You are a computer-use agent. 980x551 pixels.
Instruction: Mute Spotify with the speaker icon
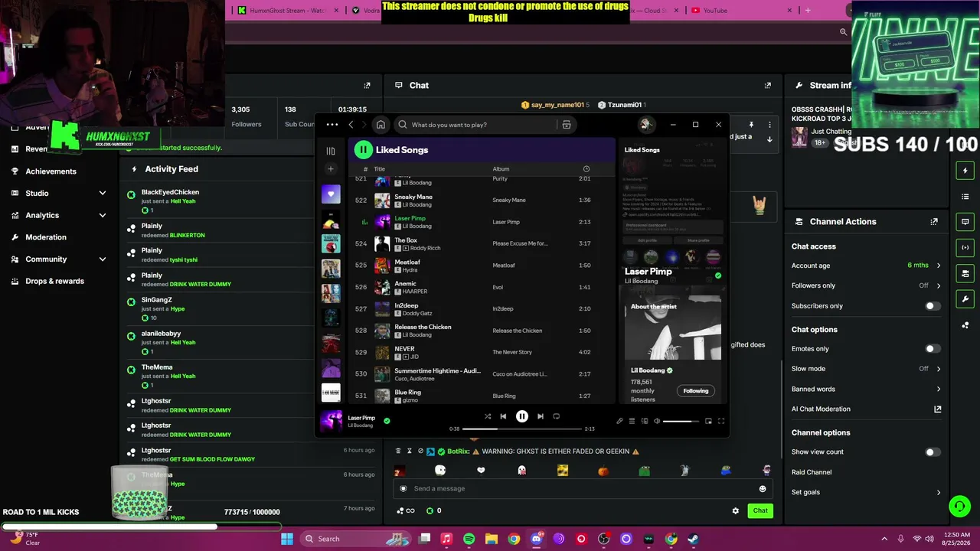tap(656, 421)
